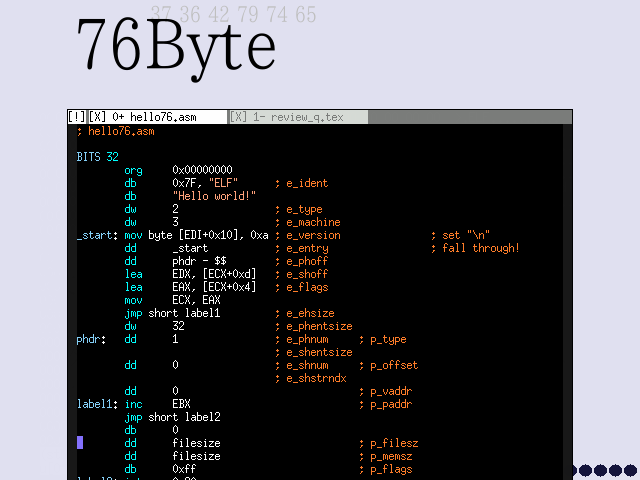This screenshot has height=480, width=640.
Task: Click the 76Byte slide title
Action: click(x=176, y=44)
